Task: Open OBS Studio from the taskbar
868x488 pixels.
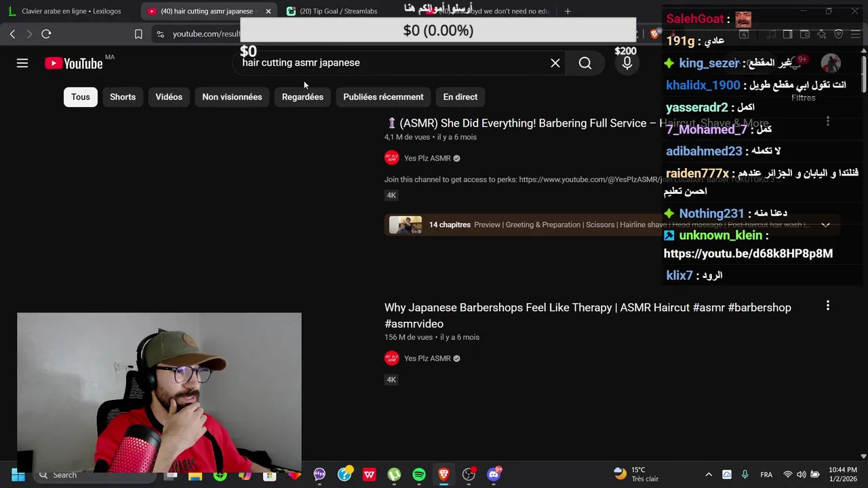Action: click(469, 474)
